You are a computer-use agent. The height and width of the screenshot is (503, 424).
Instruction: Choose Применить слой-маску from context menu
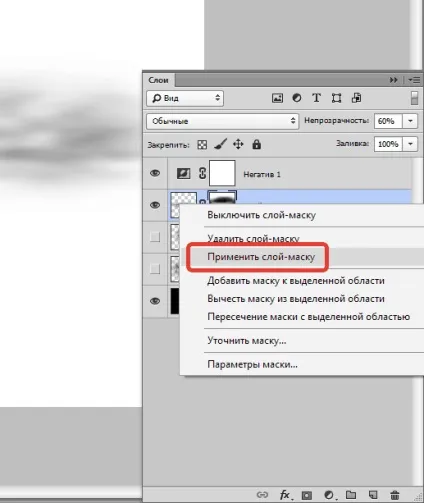pyautogui.click(x=261, y=257)
